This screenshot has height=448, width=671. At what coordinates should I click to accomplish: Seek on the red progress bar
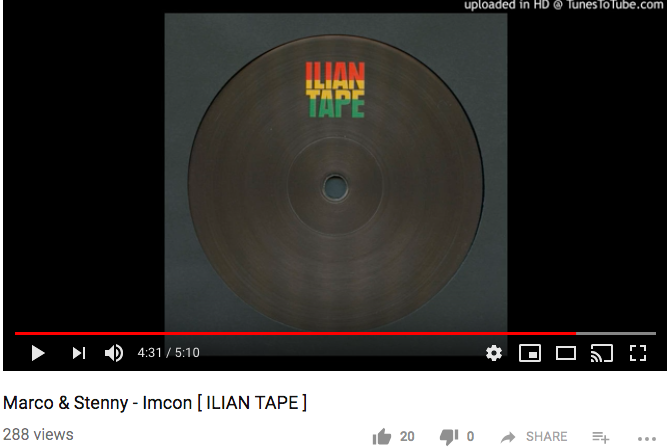click(x=295, y=333)
